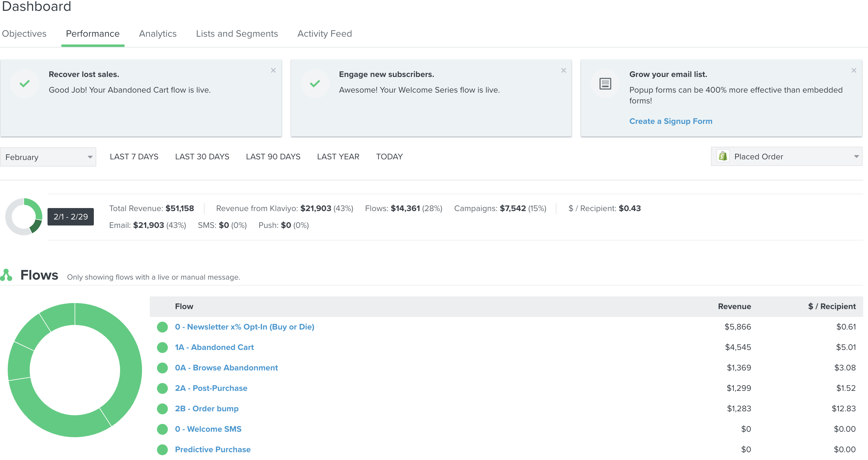Image resolution: width=868 pixels, height=460 pixels.
Task: Dismiss the Recover lost sales card
Action: (273, 70)
